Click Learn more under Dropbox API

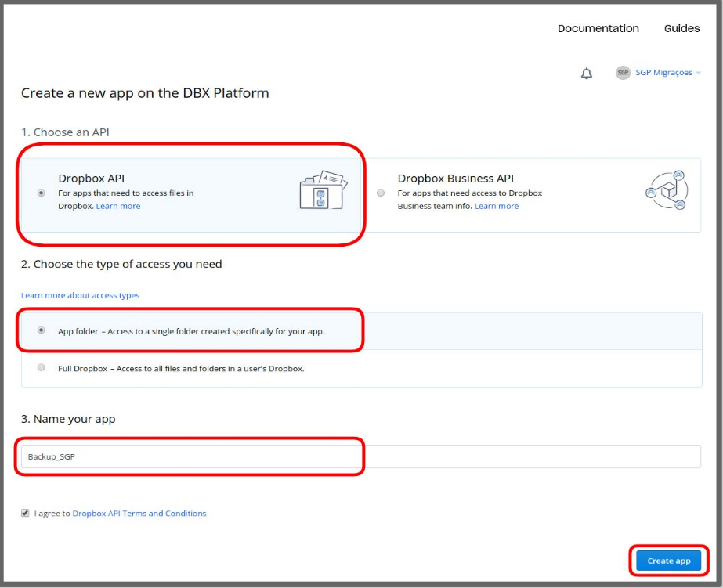click(118, 206)
